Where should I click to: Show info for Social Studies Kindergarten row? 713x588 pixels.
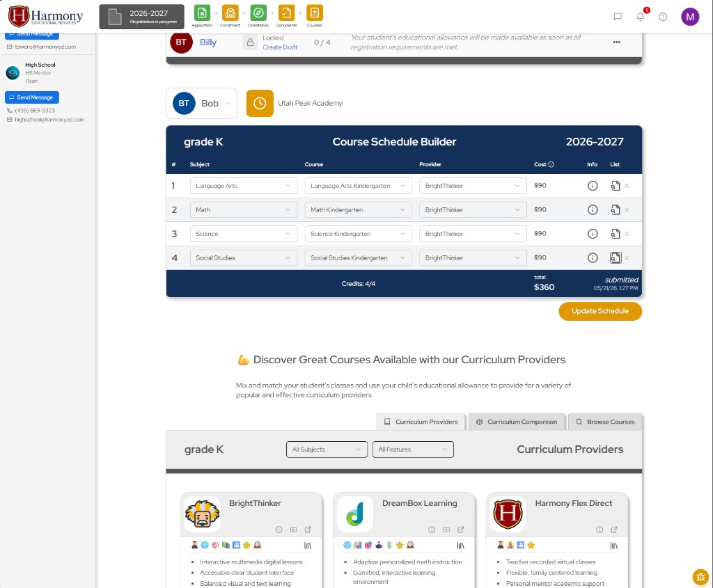(593, 257)
